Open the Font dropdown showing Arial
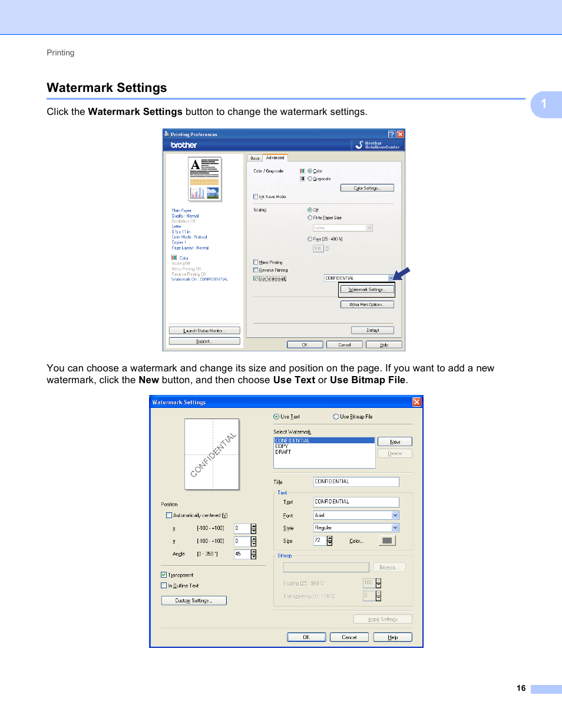Image resolution: width=562 pixels, height=728 pixels. (395, 515)
